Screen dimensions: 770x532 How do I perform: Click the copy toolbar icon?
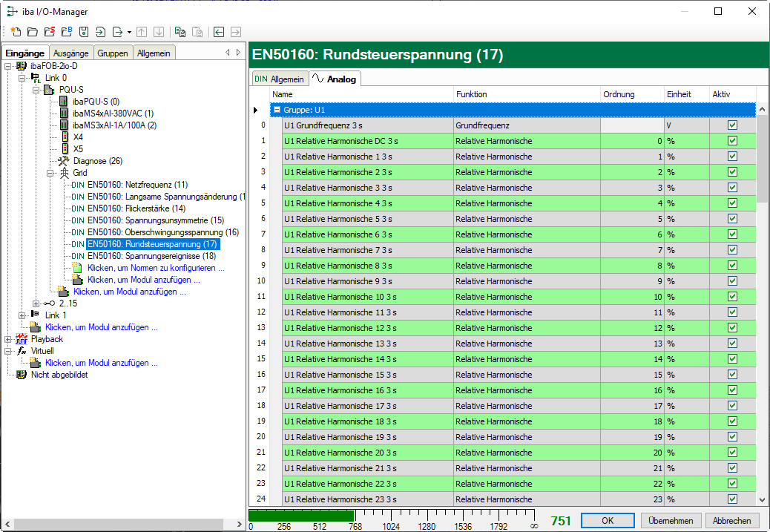(x=180, y=32)
